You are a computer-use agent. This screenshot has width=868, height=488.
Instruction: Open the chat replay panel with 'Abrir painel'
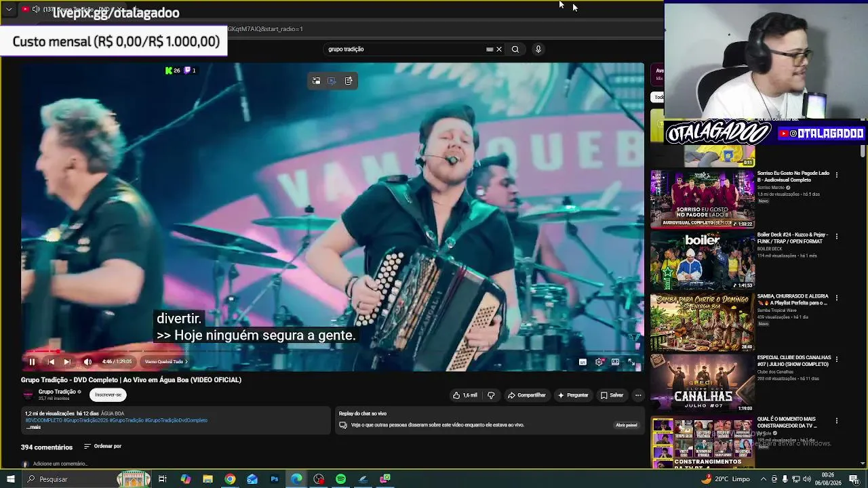[626, 425]
